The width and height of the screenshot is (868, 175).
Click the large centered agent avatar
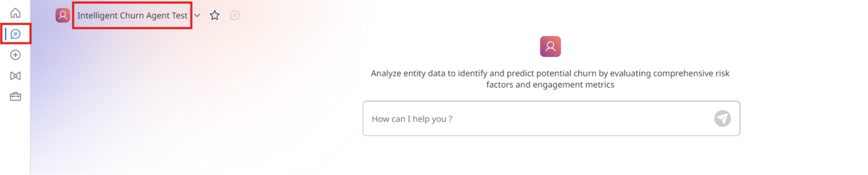click(550, 47)
